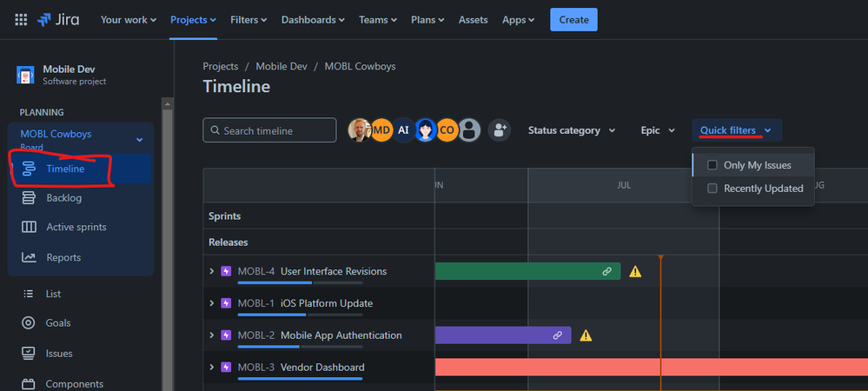
Task: Filter by the AI assignee avatar
Action: (x=403, y=130)
